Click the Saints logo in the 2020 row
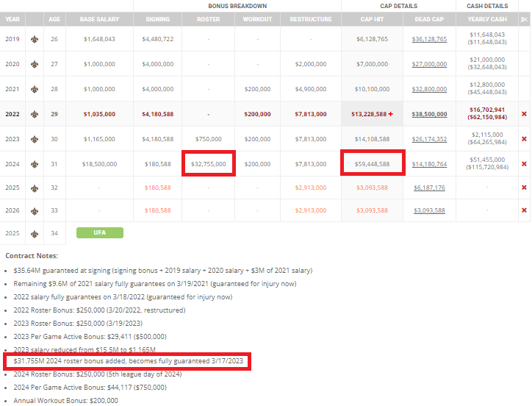The image size is (532, 406). click(35, 64)
